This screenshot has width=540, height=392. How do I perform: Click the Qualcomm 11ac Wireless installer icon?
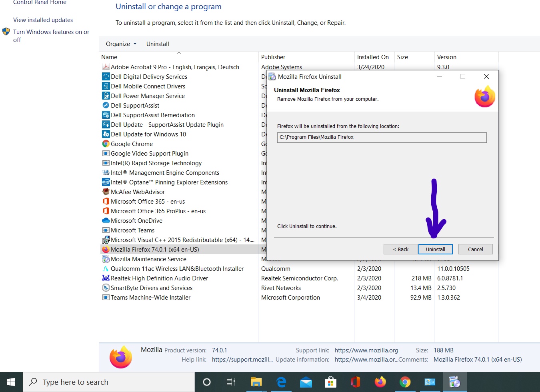pyautogui.click(x=106, y=268)
